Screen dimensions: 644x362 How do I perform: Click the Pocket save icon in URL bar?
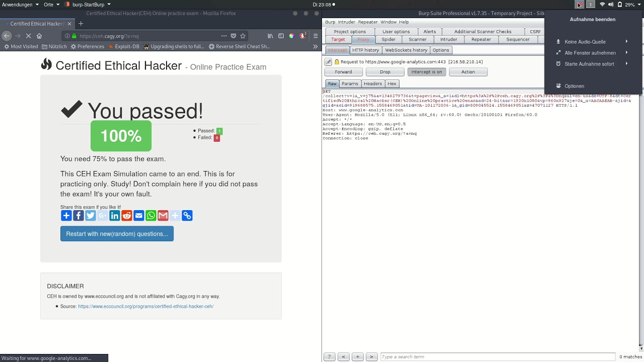233,36
